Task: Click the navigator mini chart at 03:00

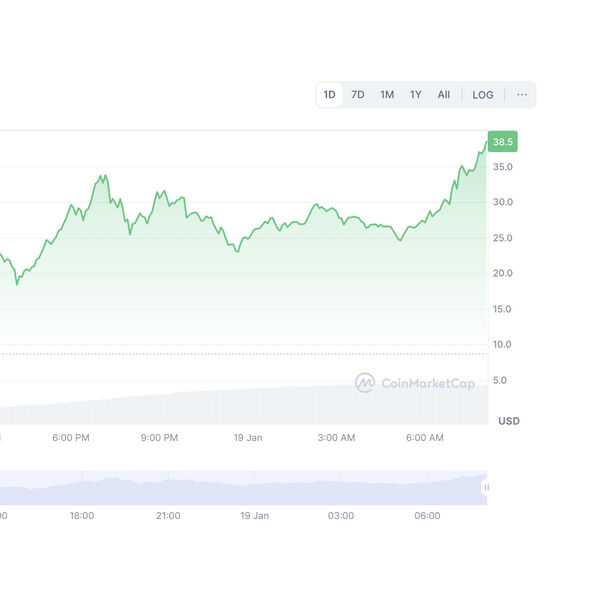Action: point(341,490)
